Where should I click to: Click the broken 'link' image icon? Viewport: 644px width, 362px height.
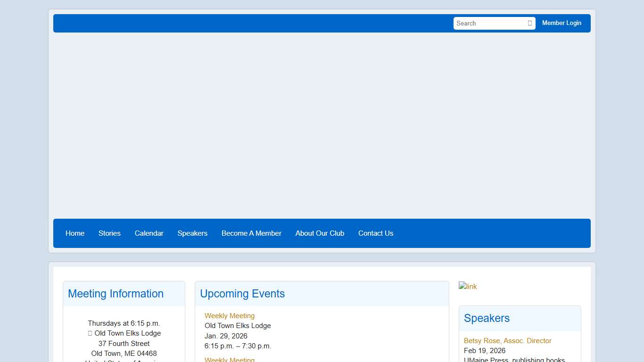pos(467,286)
